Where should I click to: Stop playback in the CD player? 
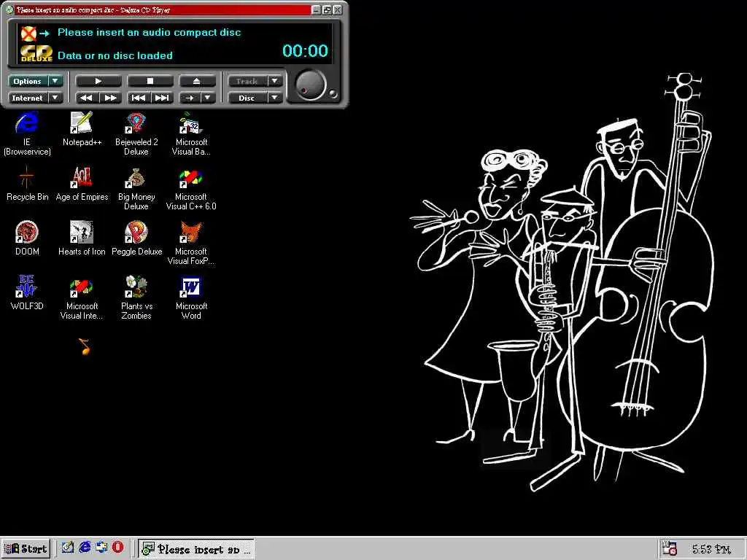click(x=150, y=81)
